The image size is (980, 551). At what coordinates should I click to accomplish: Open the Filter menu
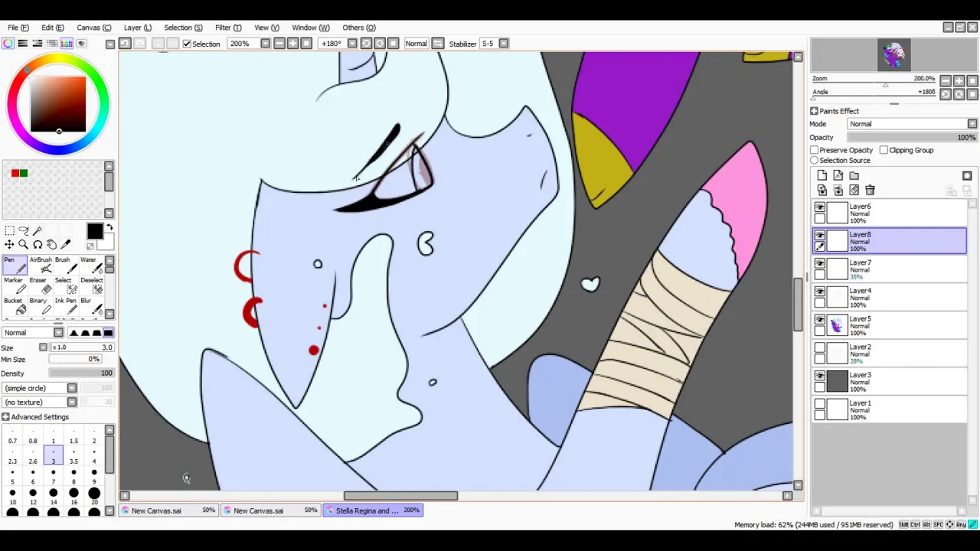coord(228,28)
